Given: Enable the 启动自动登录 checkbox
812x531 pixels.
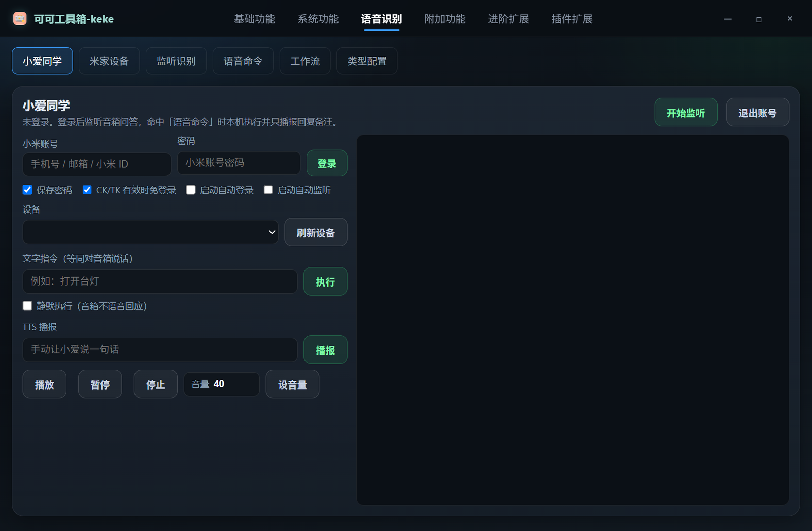Looking at the screenshot, I should pyautogui.click(x=191, y=190).
